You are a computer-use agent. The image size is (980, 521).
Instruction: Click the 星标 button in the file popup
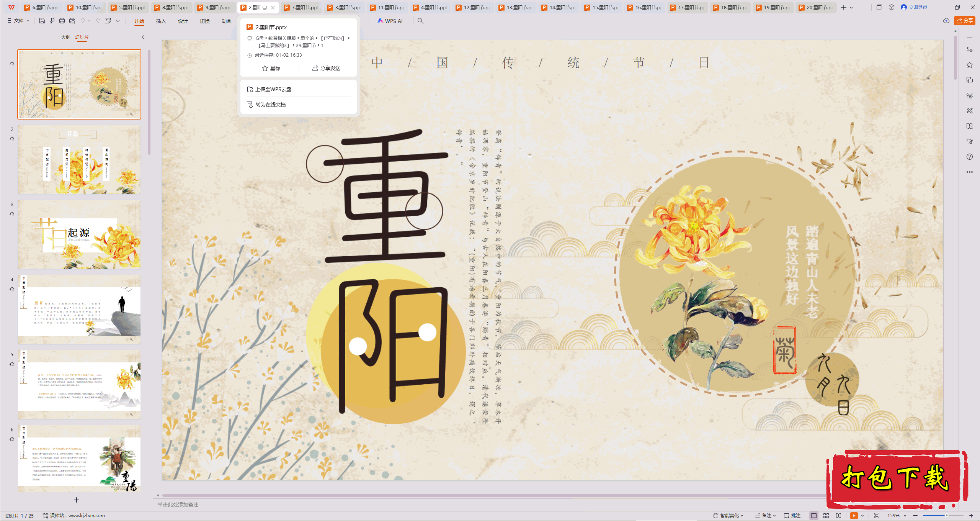pos(271,68)
